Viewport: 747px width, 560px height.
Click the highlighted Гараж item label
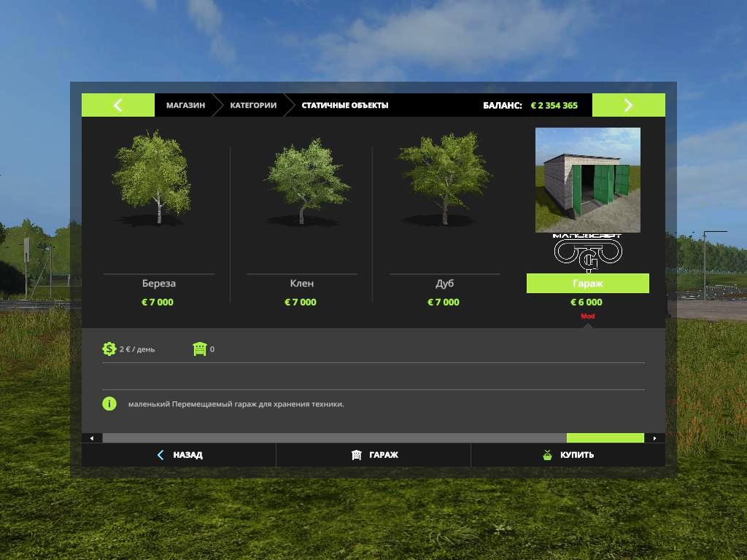click(x=587, y=283)
